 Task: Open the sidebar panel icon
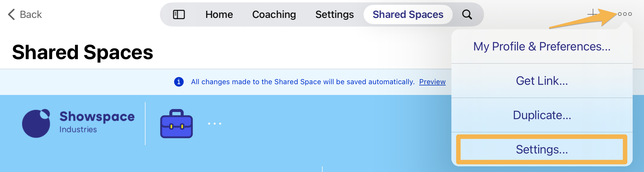(x=179, y=14)
